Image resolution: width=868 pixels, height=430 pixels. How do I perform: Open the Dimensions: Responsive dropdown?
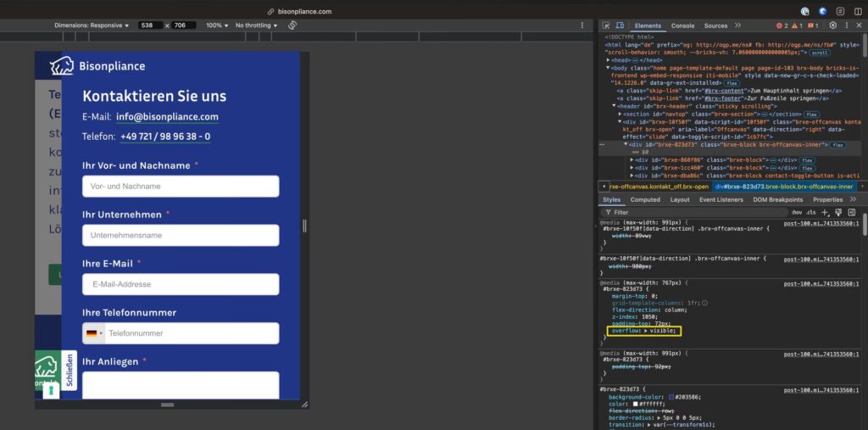point(92,25)
